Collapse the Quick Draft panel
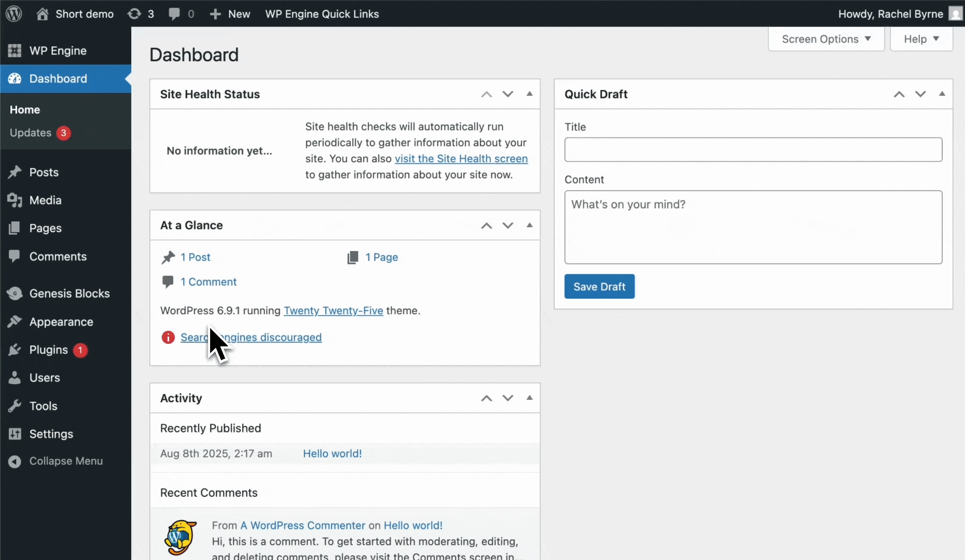 click(942, 94)
